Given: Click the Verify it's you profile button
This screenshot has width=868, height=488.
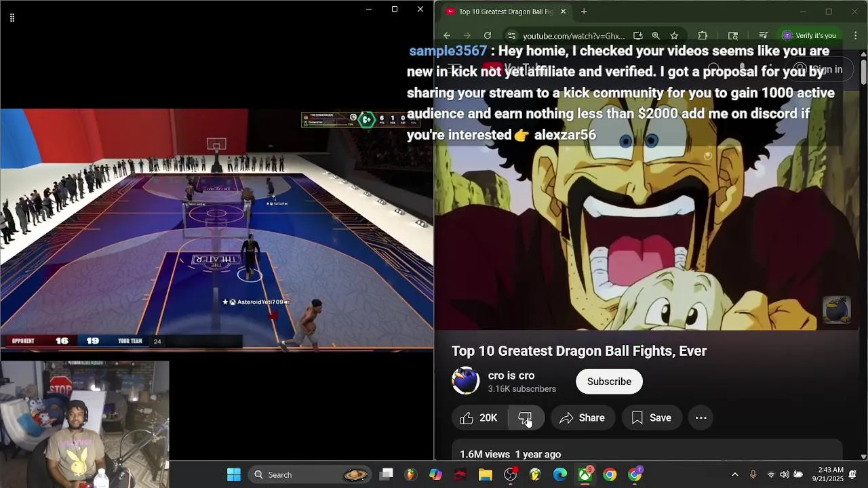Looking at the screenshot, I should pyautogui.click(x=808, y=36).
